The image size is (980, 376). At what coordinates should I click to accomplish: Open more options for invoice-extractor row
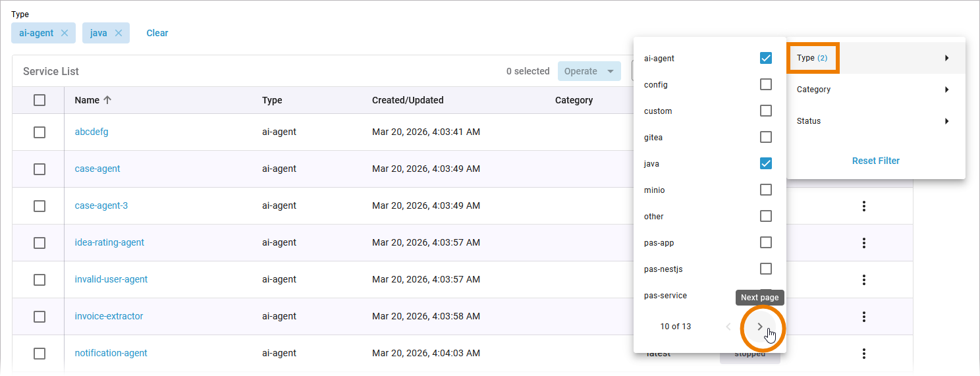coord(863,317)
